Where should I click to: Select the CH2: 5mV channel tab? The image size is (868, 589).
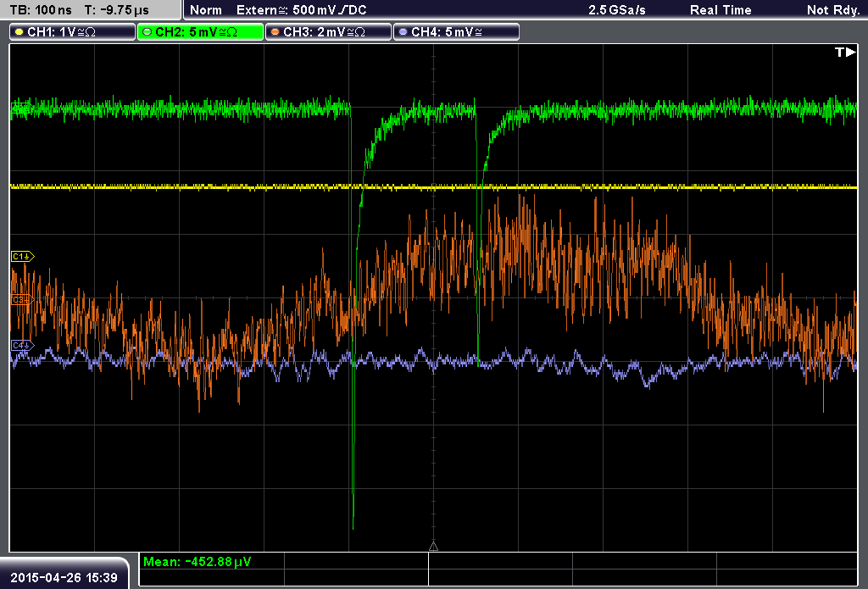point(200,32)
